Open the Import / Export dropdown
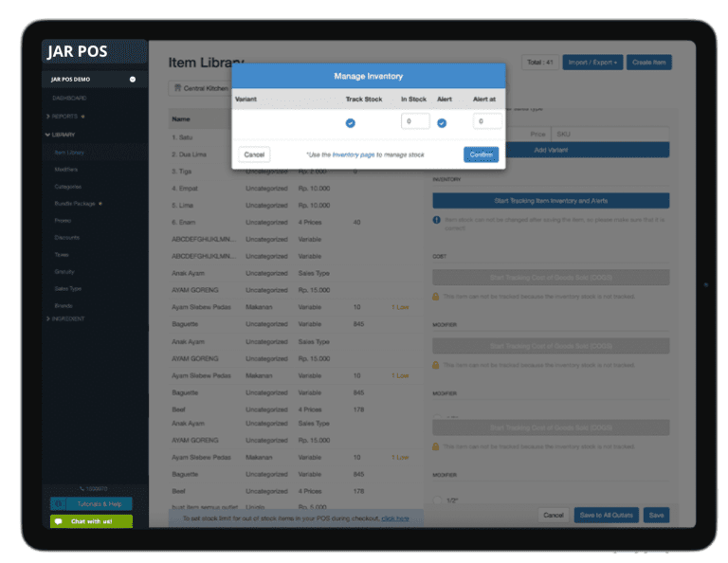 tap(592, 63)
